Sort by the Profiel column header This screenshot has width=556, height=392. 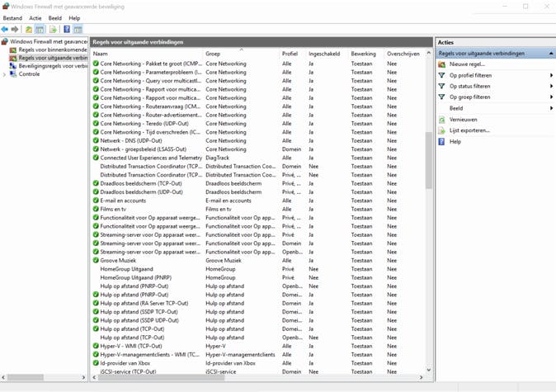click(x=293, y=54)
